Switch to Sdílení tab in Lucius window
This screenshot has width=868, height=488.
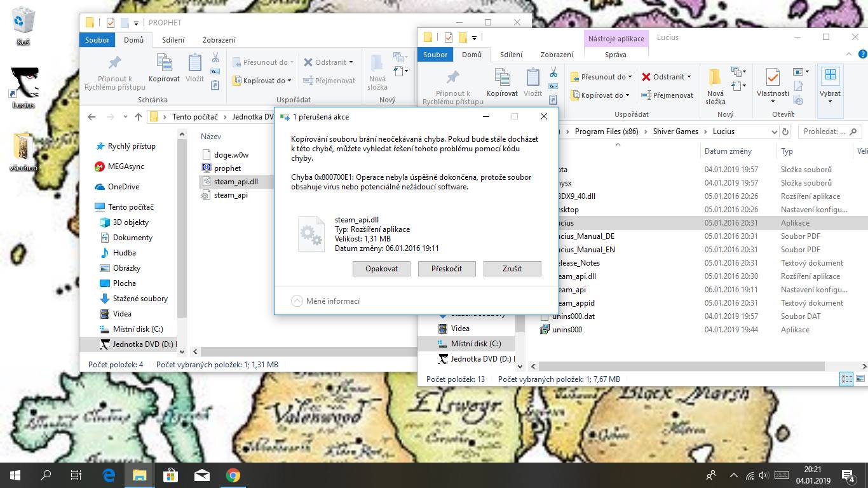click(x=511, y=55)
